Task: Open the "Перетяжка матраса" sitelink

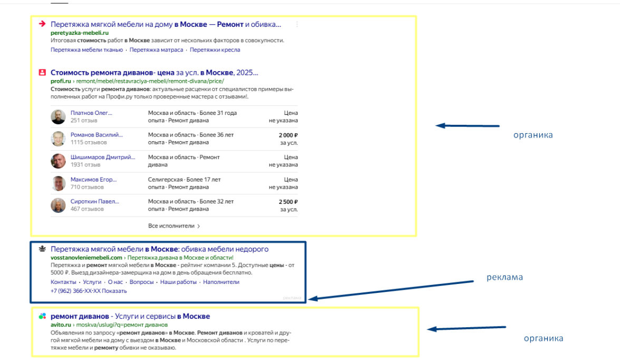Action: pyautogui.click(x=156, y=50)
